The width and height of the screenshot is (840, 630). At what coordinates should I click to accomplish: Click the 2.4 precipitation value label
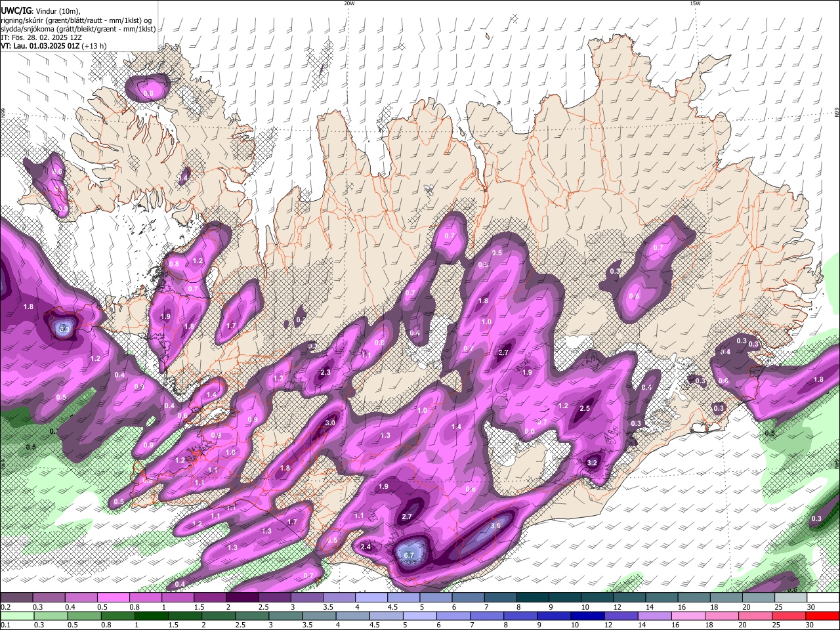coord(366,547)
